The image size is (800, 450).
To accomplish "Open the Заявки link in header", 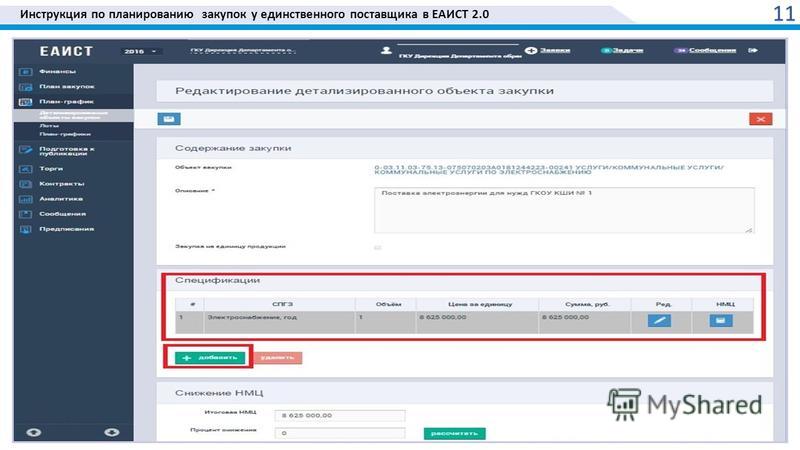I will (x=555, y=50).
